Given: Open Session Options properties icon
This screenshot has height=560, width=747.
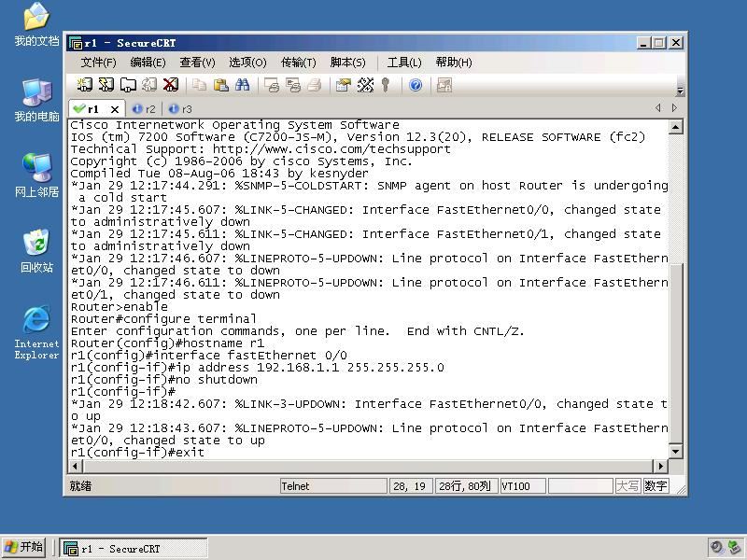Looking at the screenshot, I should tap(343, 85).
